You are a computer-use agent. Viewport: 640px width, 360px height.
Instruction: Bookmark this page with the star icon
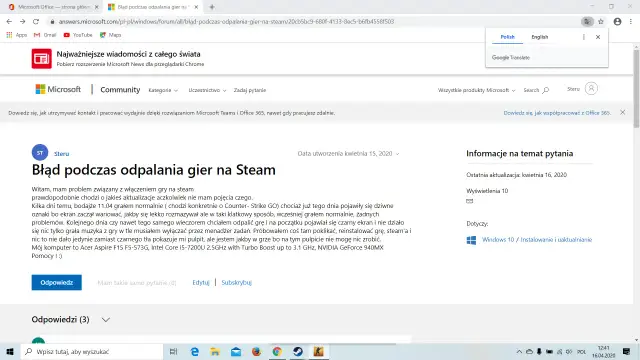(x=601, y=22)
